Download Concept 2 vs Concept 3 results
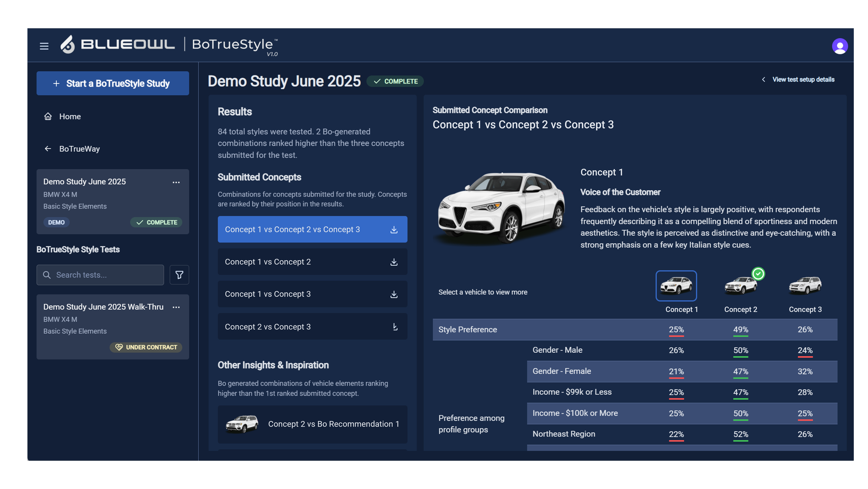 point(395,327)
